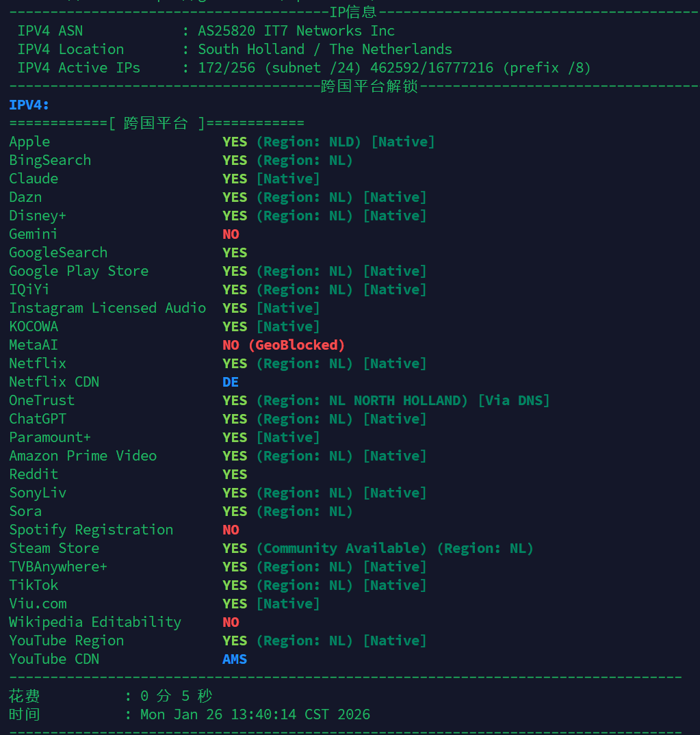
Task: Click the blue DE Netflix CDN value
Action: click(x=231, y=382)
